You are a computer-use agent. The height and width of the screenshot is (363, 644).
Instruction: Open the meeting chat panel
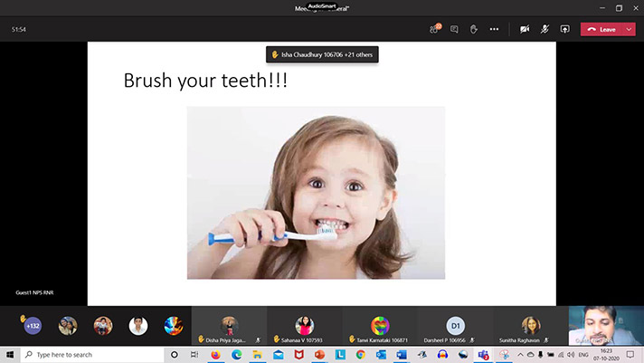[454, 29]
